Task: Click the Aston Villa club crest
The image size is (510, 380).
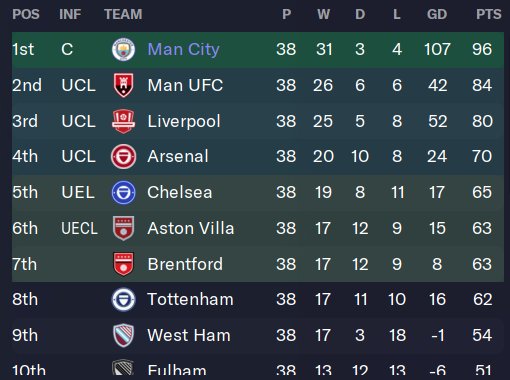Action: coord(123,228)
